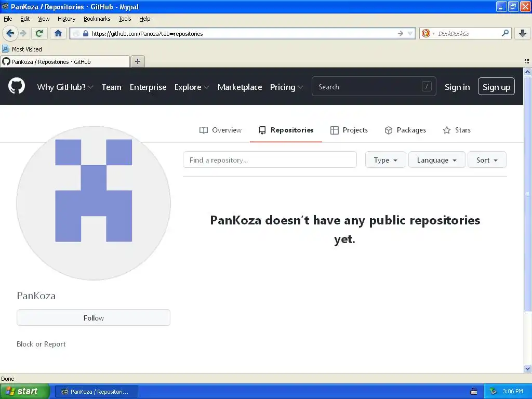Click the address bar URL text

tap(147, 34)
